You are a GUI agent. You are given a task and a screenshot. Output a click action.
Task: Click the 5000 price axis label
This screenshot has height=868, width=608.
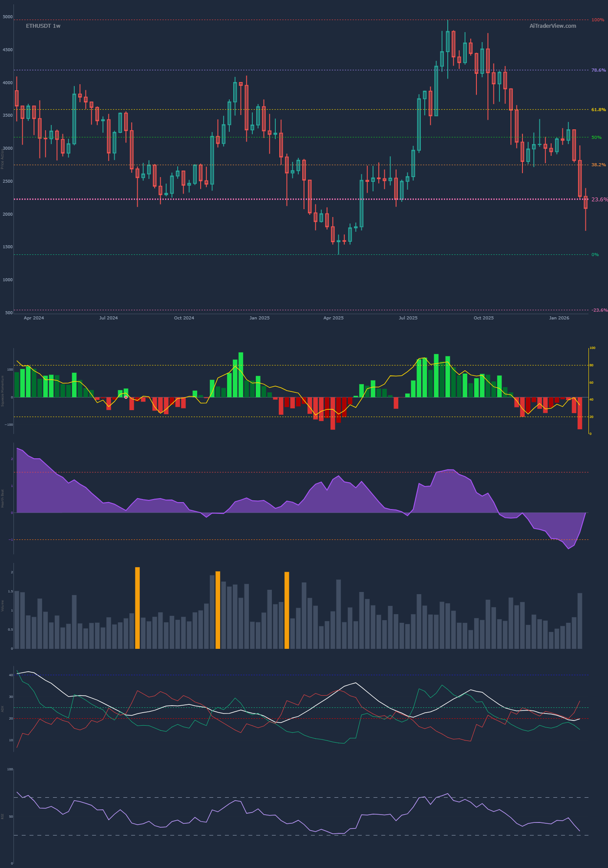[7, 17]
